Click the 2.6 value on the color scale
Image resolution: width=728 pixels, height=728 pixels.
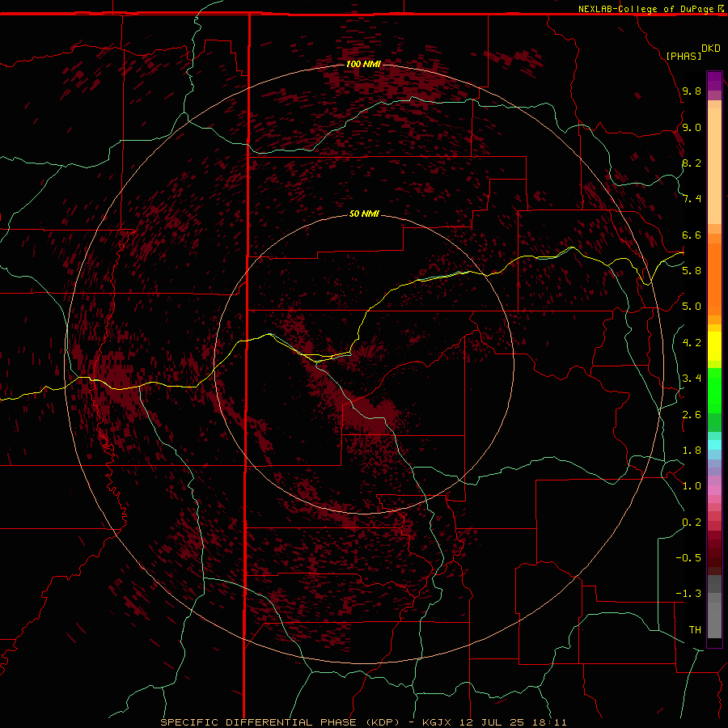(x=692, y=415)
